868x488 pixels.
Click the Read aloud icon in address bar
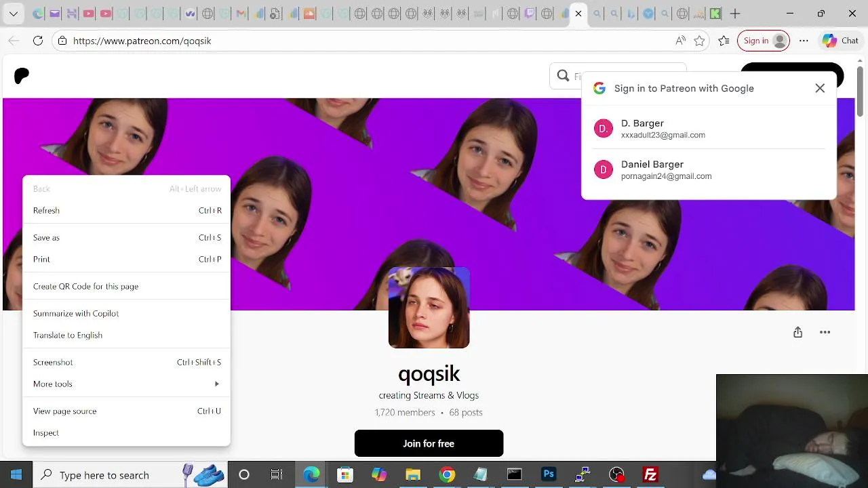(x=680, y=41)
